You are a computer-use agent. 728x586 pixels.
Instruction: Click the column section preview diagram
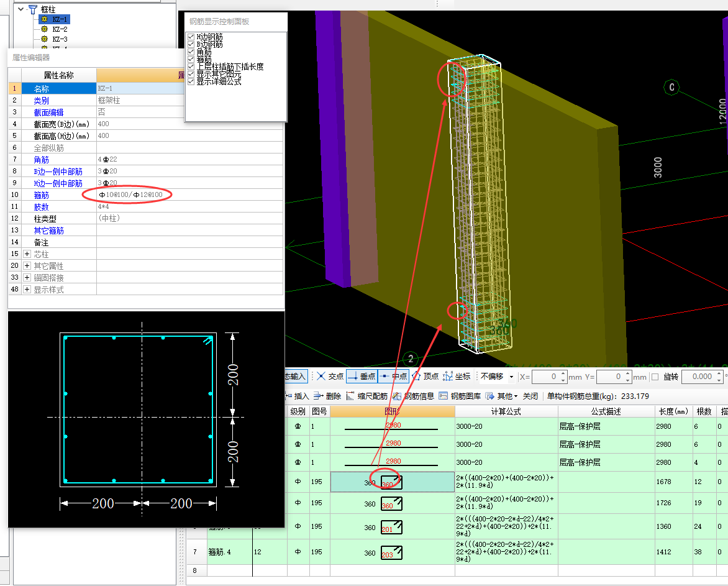coord(146,419)
